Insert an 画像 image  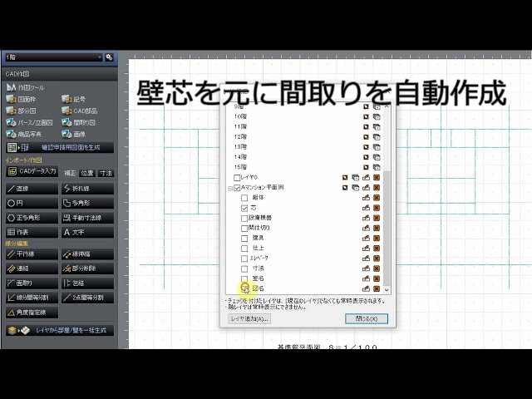pyautogui.click(x=74, y=135)
